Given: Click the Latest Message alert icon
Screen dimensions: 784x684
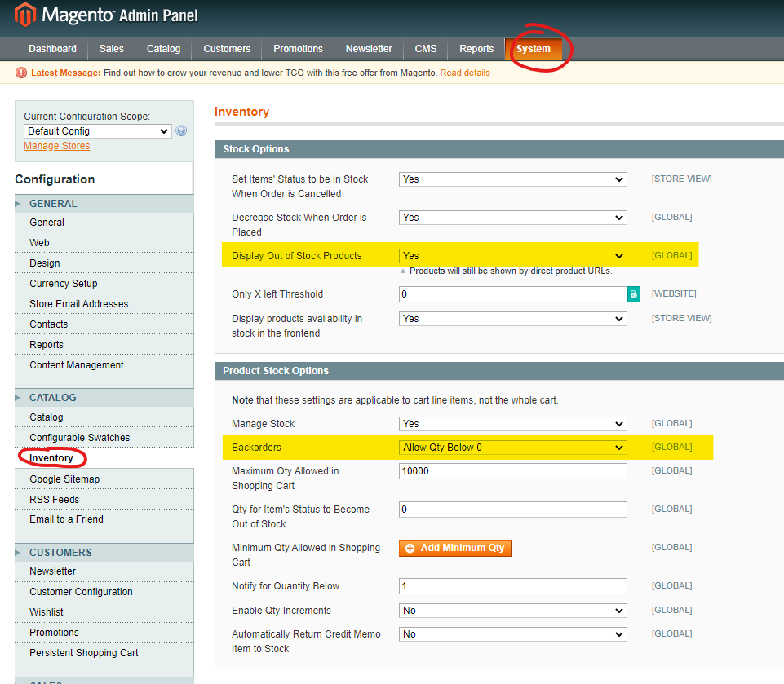Looking at the screenshot, I should pos(21,73).
